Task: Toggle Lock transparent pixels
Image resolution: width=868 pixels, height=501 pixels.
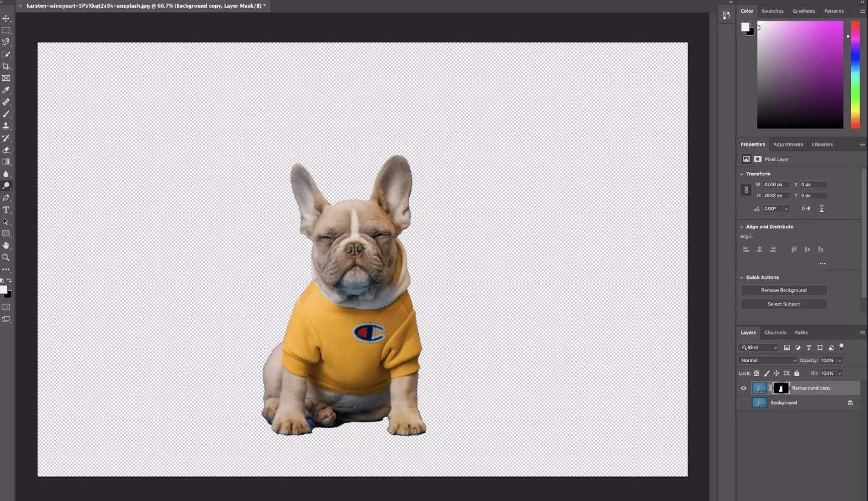Action: [757, 373]
